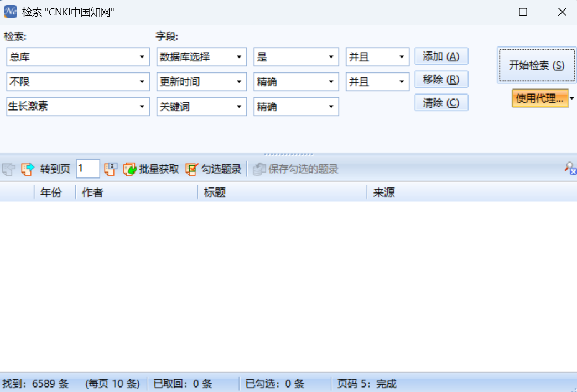Image resolution: width=577 pixels, height=392 pixels.
Task: Click the 检索: label
Action: pos(15,36)
